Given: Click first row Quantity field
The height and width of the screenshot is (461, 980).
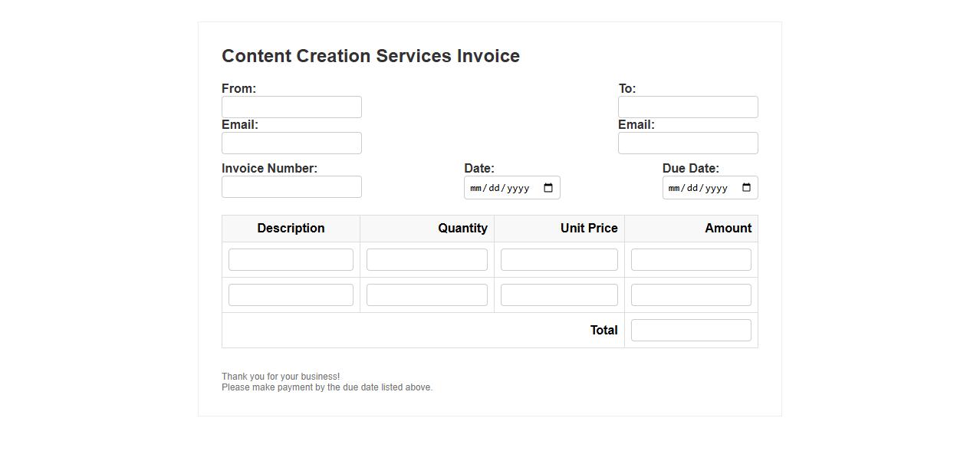Looking at the screenshot, I should point(426,260).
